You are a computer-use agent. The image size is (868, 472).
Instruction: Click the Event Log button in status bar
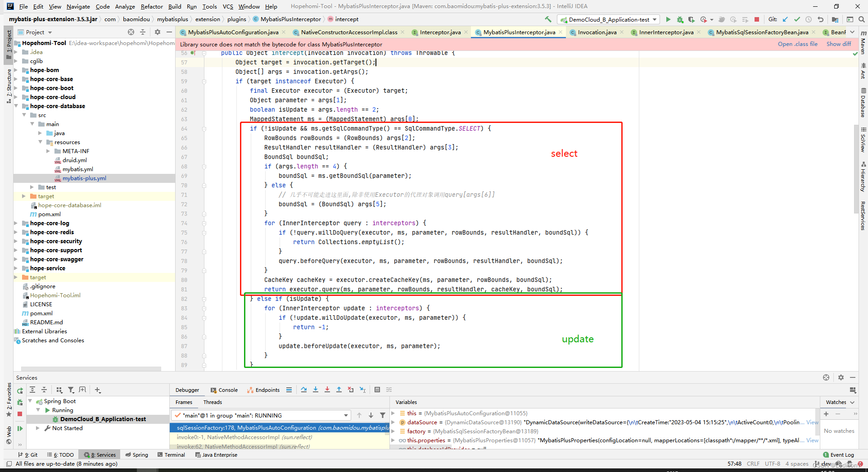coord(838,455)
